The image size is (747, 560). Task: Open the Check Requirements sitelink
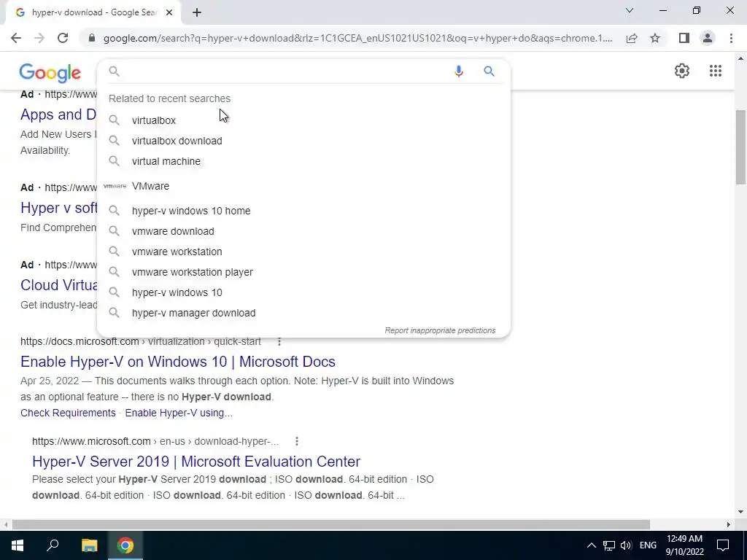[x=68, y=413]
